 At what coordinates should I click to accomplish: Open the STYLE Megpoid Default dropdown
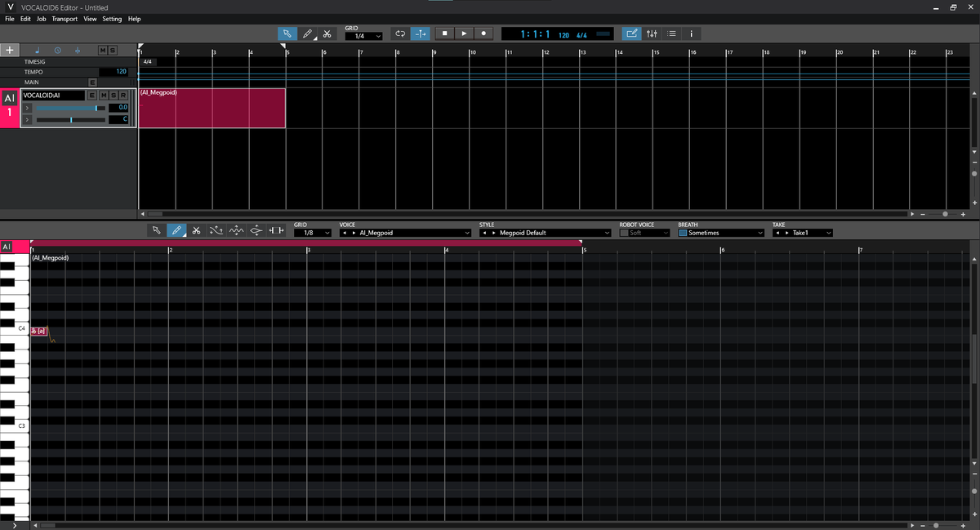pyautogui.click(x=546, y=233)
